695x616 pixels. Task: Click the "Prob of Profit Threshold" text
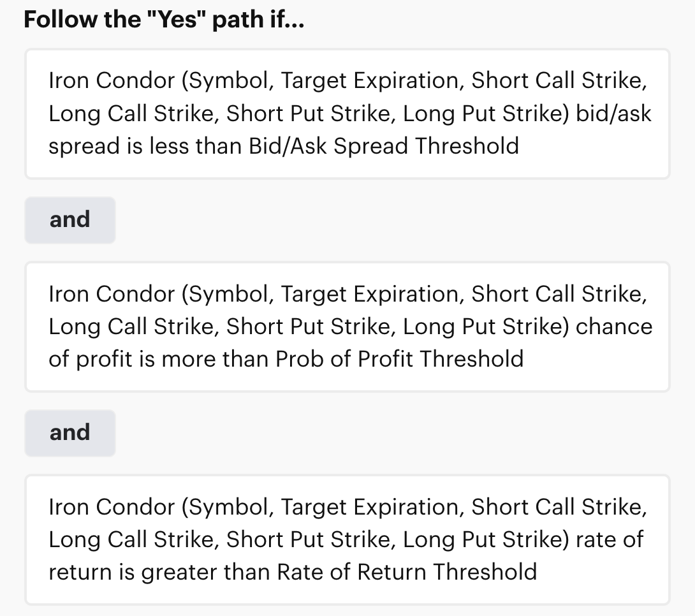(x=399, y=359)
